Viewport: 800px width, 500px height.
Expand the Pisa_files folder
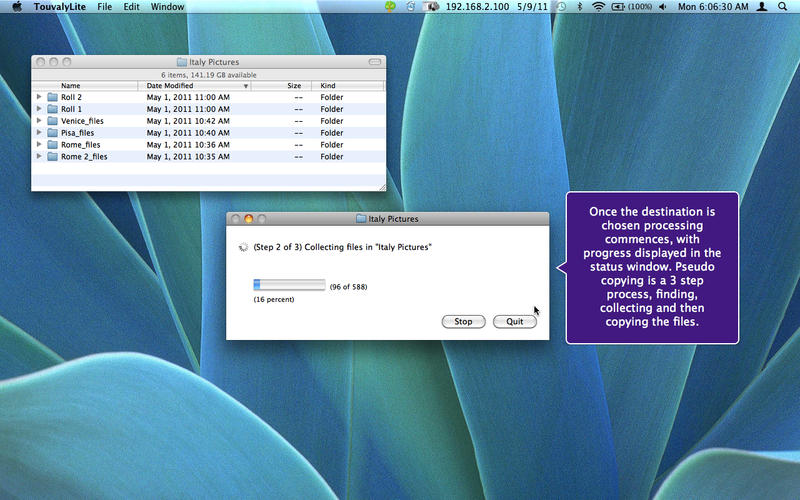click(x=39, y=132)
